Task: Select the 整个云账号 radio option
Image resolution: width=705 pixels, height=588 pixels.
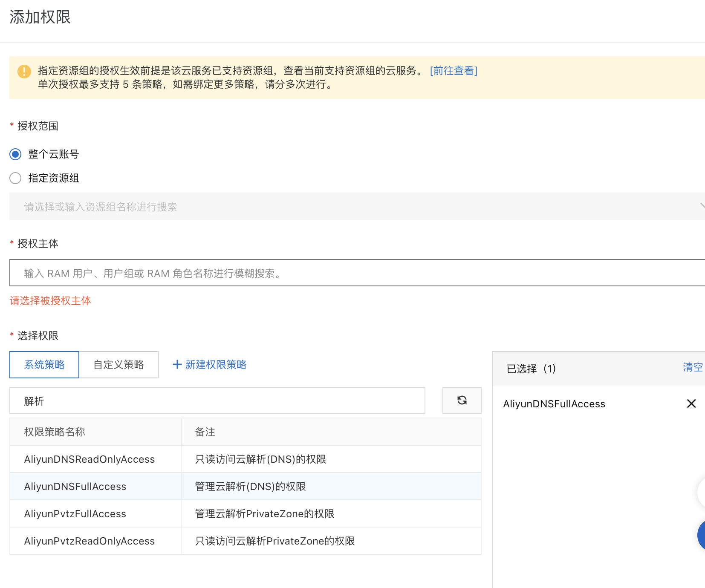Action: click(x=15, y=154)
